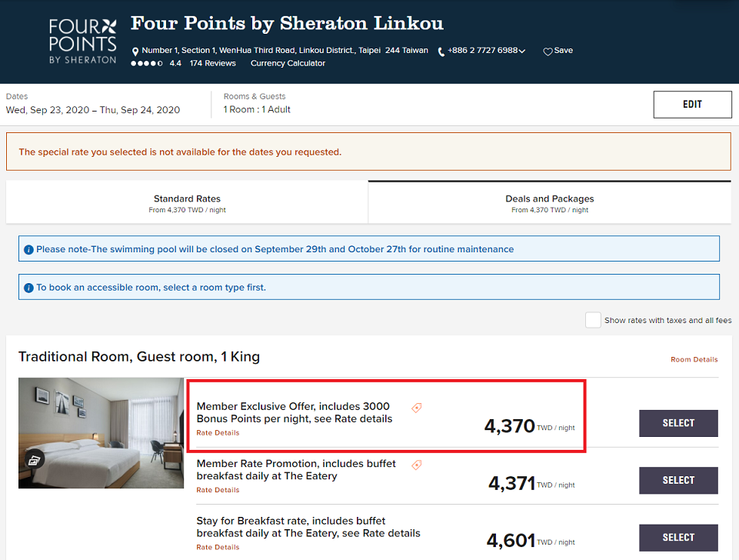Screen dimensions: 739x560
Task: Expand the phone number dropdown chevron
Action: [522, 51]
